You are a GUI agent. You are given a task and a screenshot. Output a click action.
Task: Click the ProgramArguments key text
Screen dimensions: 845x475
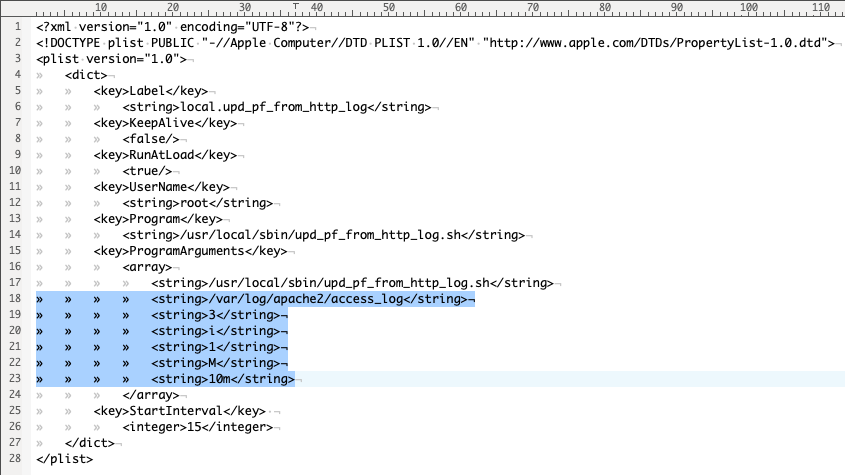coord(189,251)
